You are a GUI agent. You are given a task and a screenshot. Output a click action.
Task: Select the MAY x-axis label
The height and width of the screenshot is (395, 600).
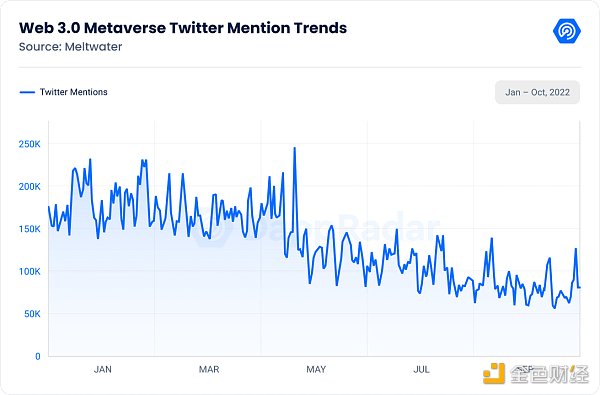coord(316,369)
